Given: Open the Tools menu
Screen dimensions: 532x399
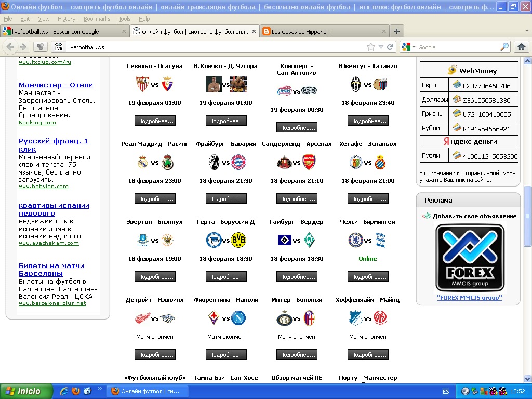Looking at the screenshot, I should [125, 19].
